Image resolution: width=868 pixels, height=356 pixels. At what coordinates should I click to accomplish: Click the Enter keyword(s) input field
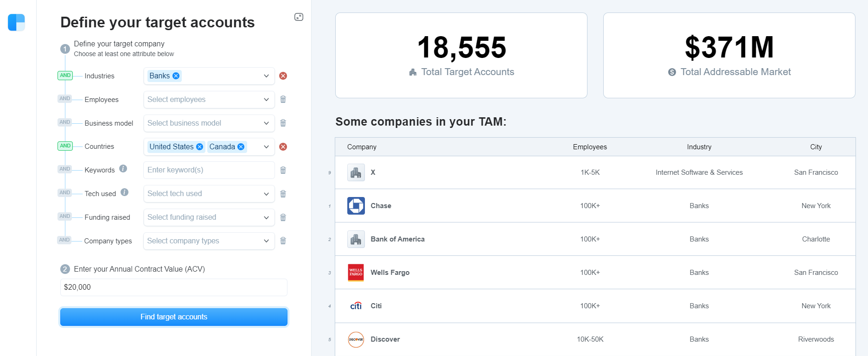(x=209, y=170)
